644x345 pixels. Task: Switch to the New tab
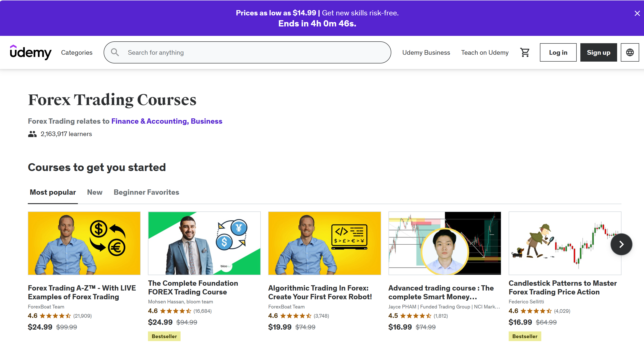pyautogui.click(x=94, y=192)
